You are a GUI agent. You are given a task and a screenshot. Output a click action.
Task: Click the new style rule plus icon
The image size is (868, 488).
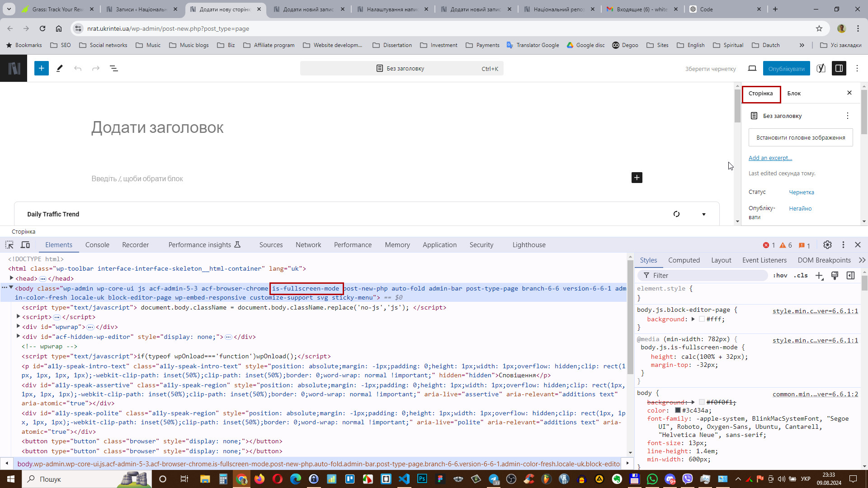(819, 275)
